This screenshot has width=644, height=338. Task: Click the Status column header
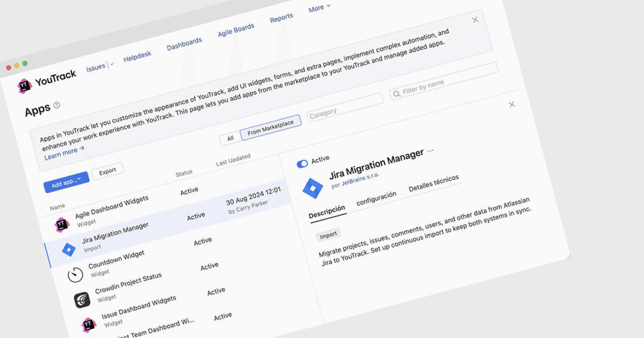click(x=184, y=173)
